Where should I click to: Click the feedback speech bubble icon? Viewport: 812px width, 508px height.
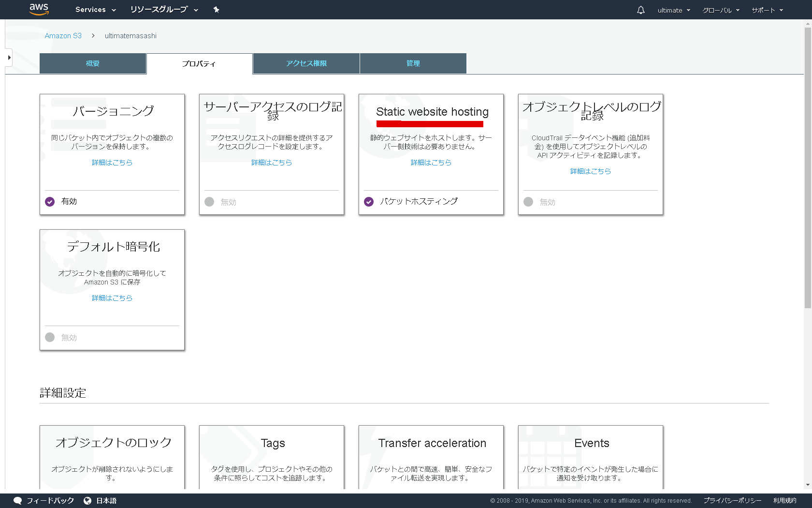tap(18, 501)
